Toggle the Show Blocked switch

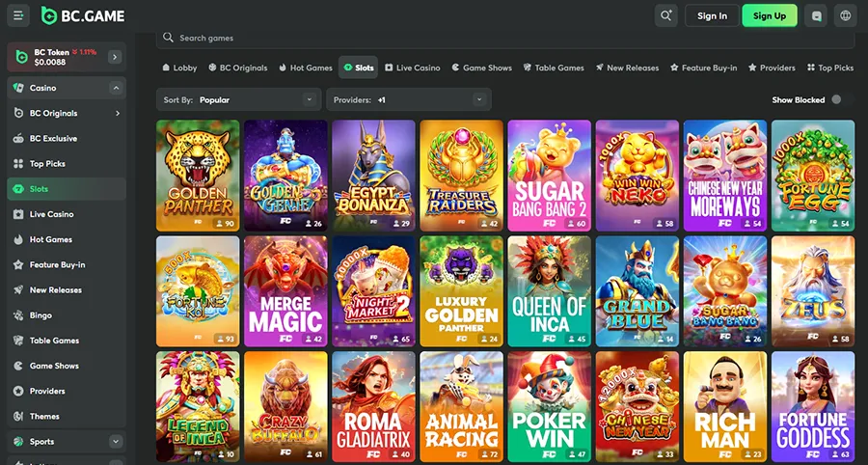point(839,99)
